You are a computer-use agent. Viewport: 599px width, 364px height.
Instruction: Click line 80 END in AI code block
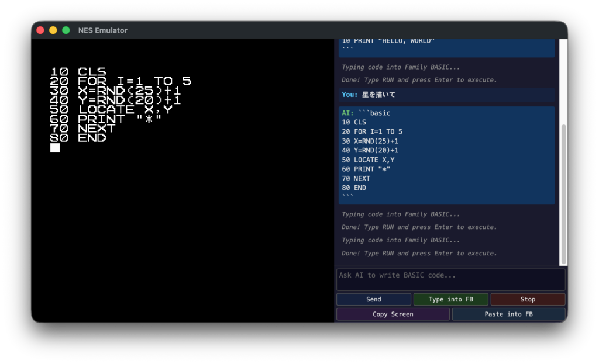tap(354, 188)
